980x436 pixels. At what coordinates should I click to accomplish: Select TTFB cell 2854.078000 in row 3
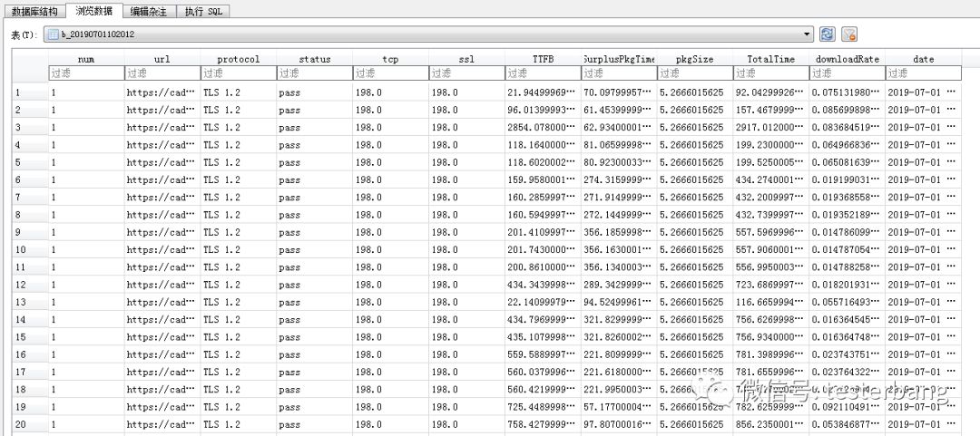point(544,128)
